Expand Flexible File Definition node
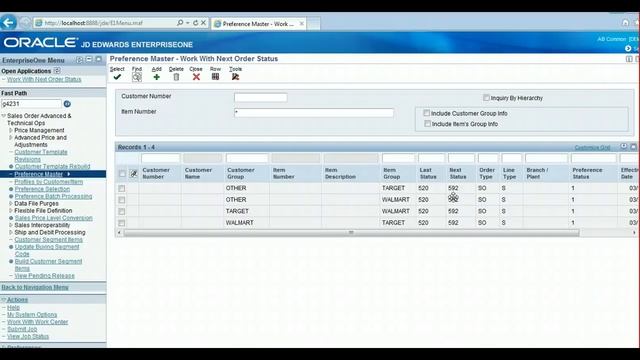This screenshot has width=640, height=360. [11, 211]
